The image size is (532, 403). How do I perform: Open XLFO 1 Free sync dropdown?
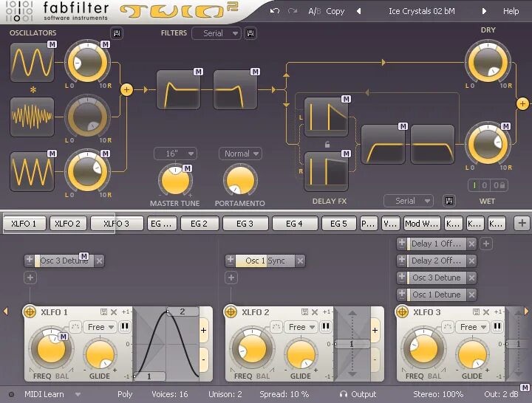coord(100,327)
